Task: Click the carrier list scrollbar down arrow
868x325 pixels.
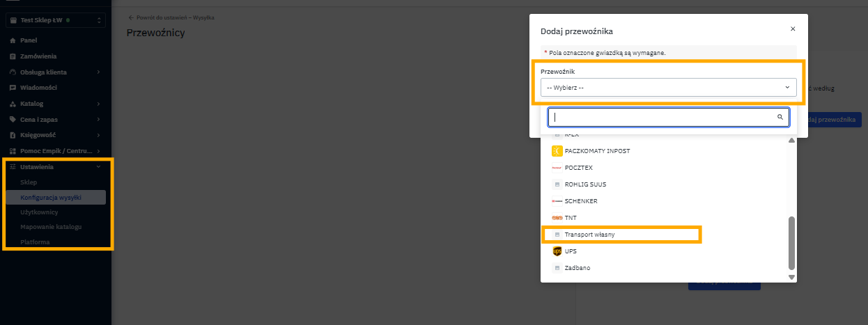Action: [x=791, y=278]
